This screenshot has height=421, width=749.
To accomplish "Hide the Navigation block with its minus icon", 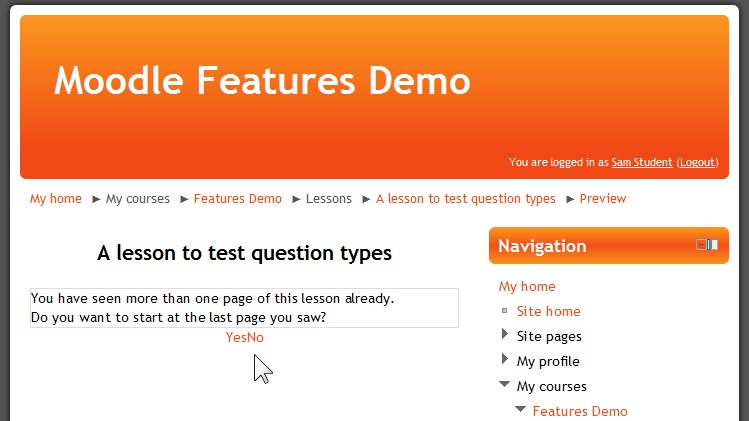I will click(701, 245).
